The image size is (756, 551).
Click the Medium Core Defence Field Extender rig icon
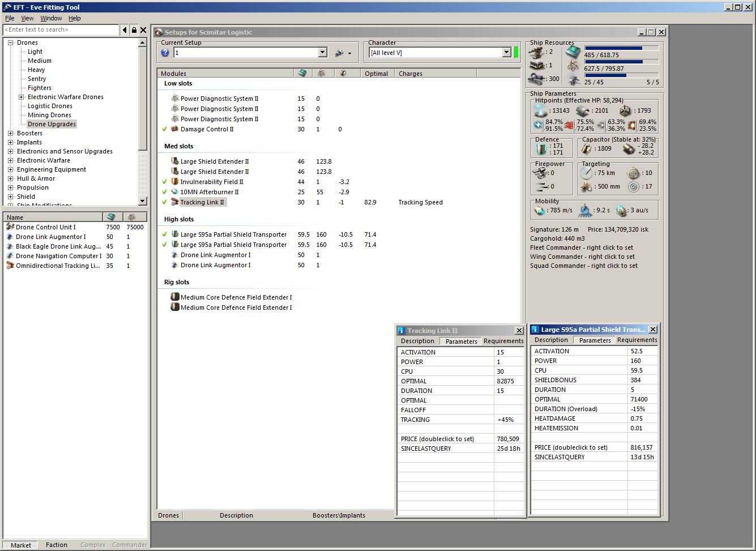pyautogui.click(x=175, y=297)
